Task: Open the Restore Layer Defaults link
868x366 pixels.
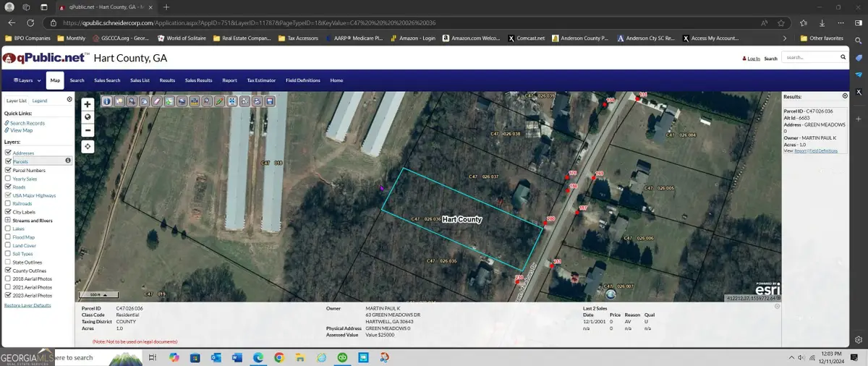Action: coord(27,305)
